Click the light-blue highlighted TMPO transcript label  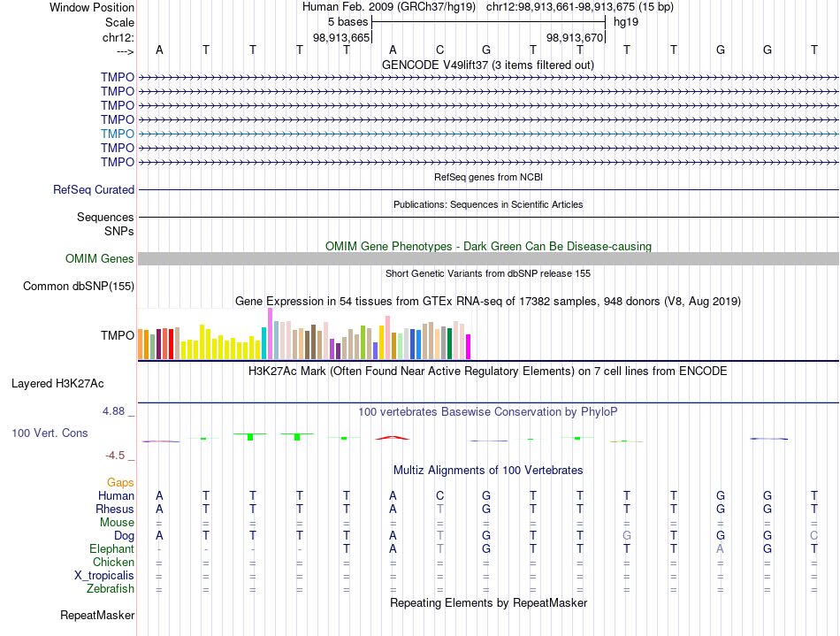pyautogui.click(x=118, y=134)
